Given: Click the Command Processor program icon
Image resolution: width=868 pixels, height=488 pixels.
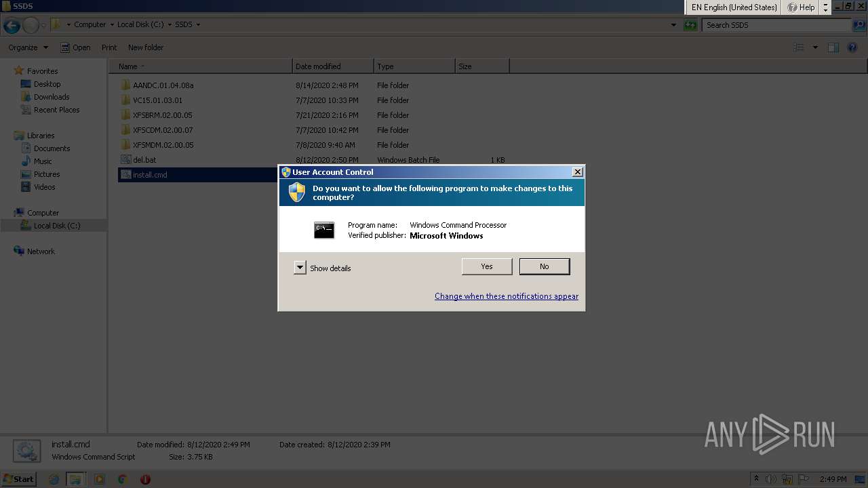Looking at the screenshot, I should pyautogui.click(x=324, y=230).
